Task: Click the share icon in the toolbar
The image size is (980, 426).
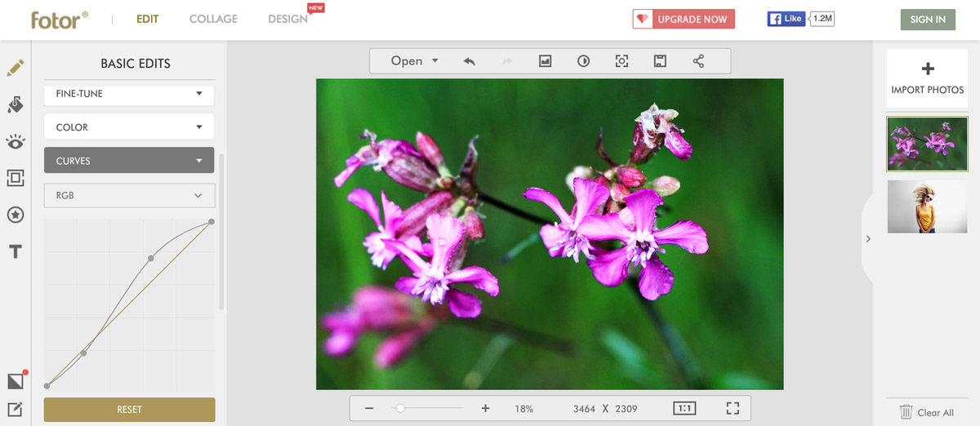Action: tap(698, 61)
